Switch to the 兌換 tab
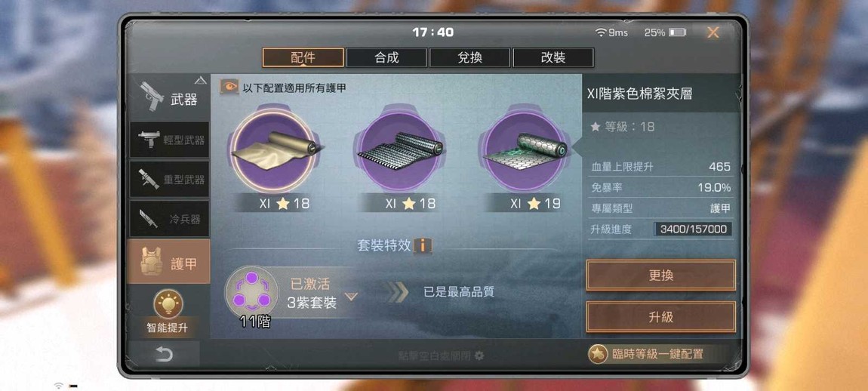Viewport: 868px width, 391px height. pos(469,57)
